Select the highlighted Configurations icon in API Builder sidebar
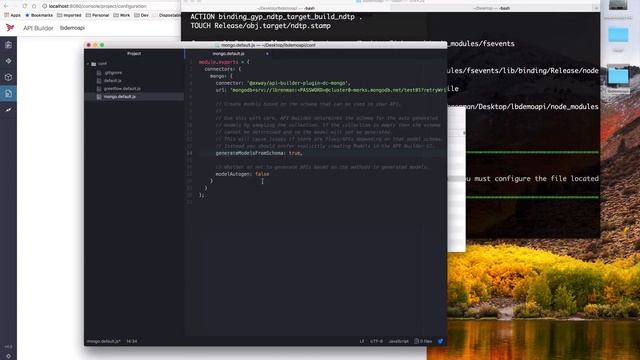 pyautogui.click(x=8, y=93)
